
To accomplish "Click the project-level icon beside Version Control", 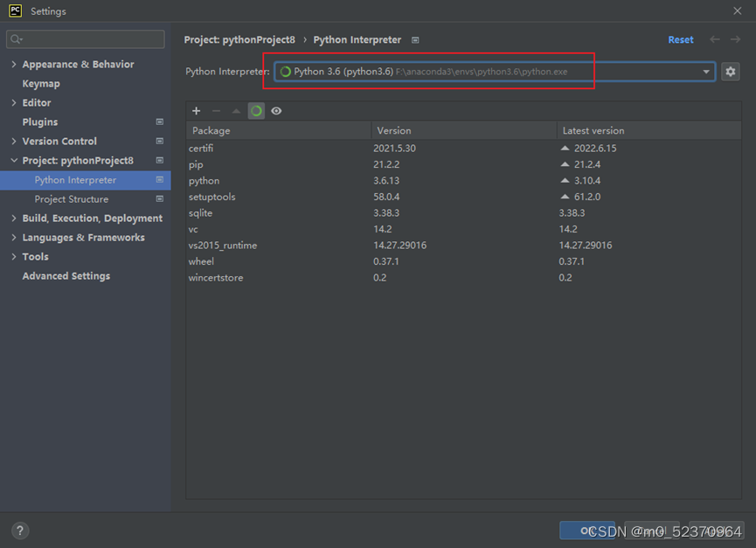I will pyautogui.click(x=160, y=142).
